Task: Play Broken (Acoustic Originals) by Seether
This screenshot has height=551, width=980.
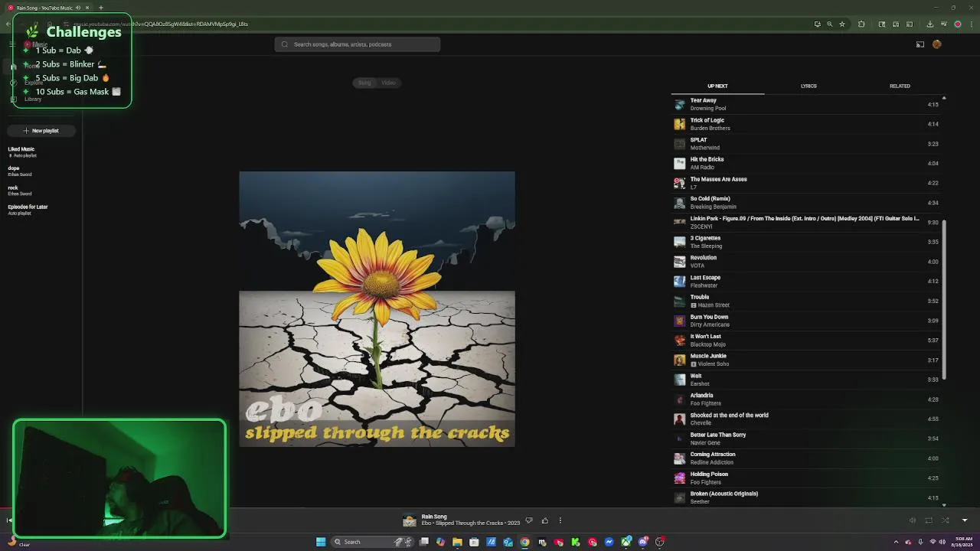Action: coord(808,497)
